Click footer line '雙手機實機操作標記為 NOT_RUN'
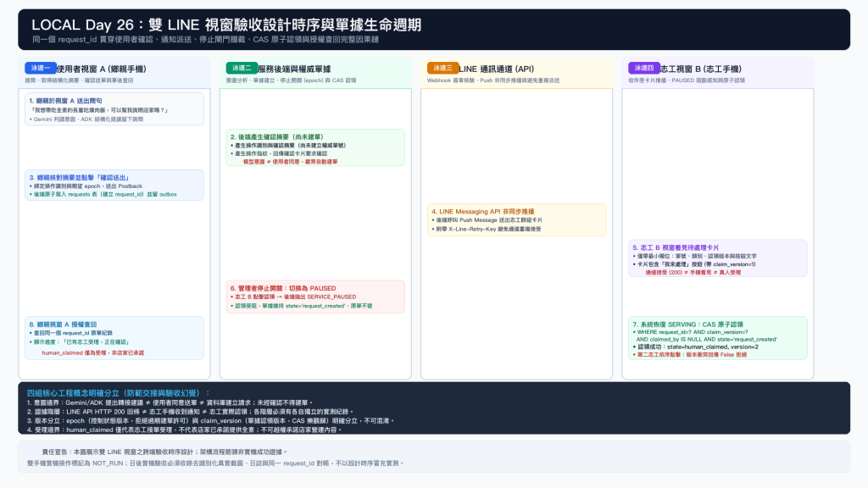This screenshot has height=488, width=868. [215, 463]
